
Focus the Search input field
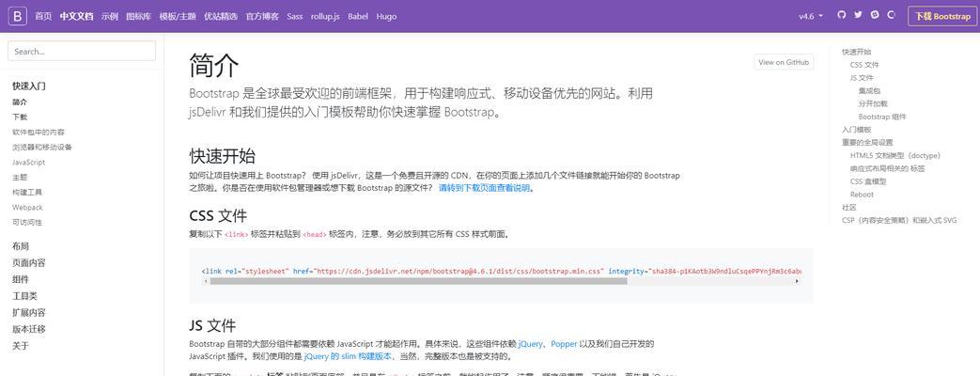tap(82, 52)
